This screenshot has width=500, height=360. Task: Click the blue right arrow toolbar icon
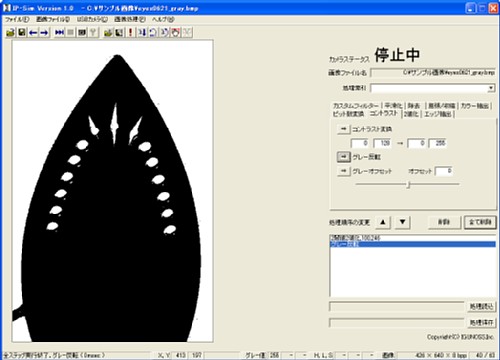click(44, 32)
